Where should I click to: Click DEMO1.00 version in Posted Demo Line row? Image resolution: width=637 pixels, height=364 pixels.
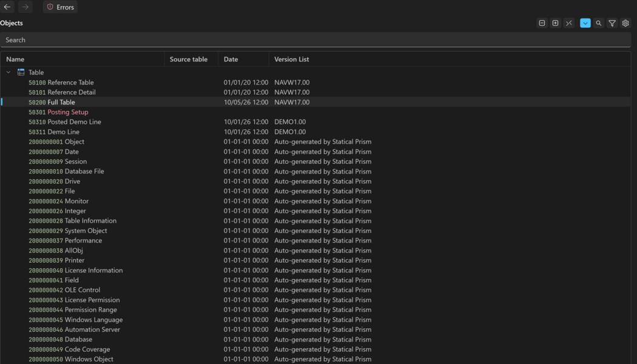coord(290,122)
